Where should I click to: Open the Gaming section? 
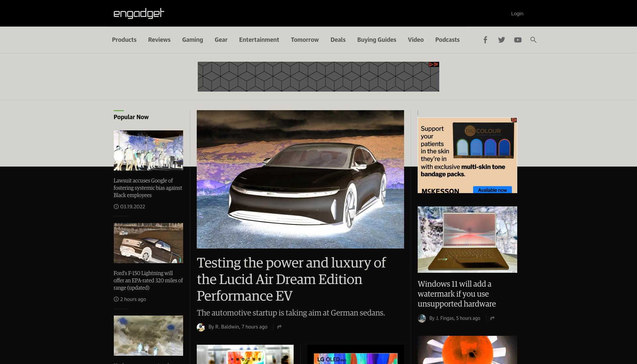(192, 40)
